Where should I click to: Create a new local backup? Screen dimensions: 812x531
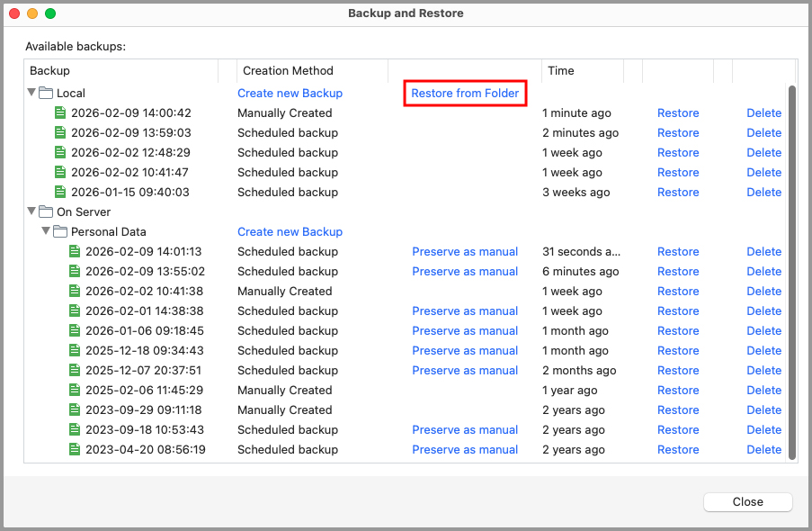tap(290, 93)
